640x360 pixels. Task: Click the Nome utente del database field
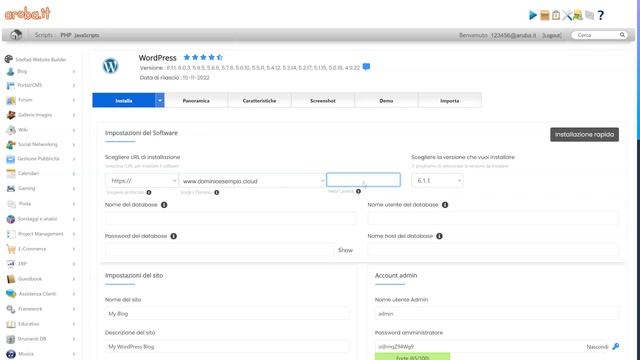[493, 218]
